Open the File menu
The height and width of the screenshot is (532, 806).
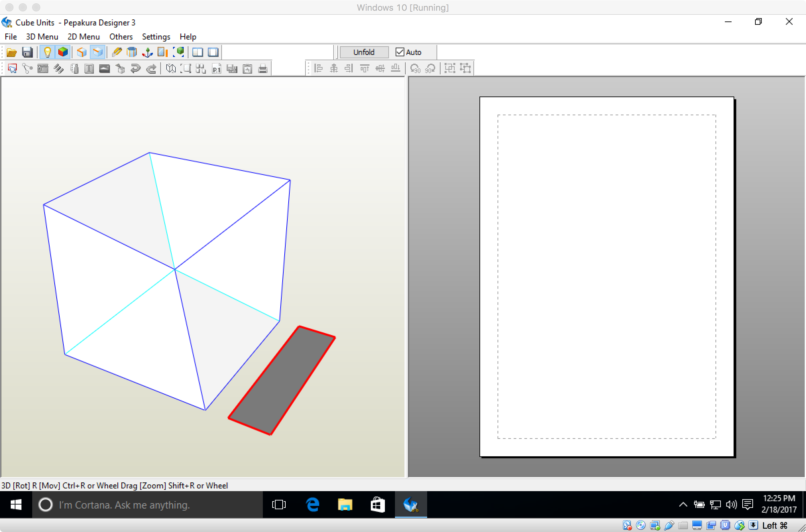11,37
